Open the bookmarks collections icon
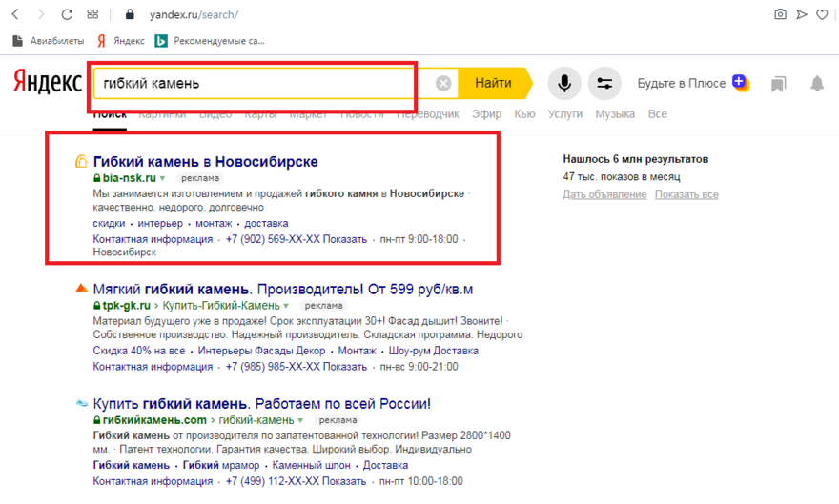The height and width of the screenshot is (504, 839). (779, 84)
